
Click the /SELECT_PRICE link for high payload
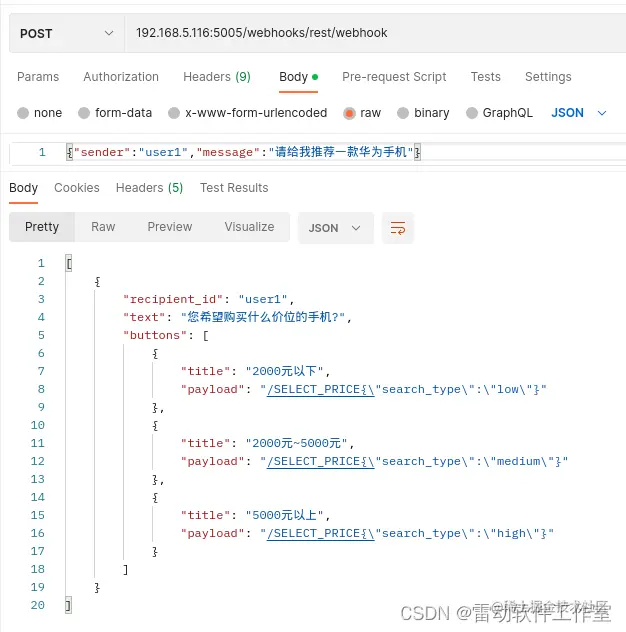(320, 534)
